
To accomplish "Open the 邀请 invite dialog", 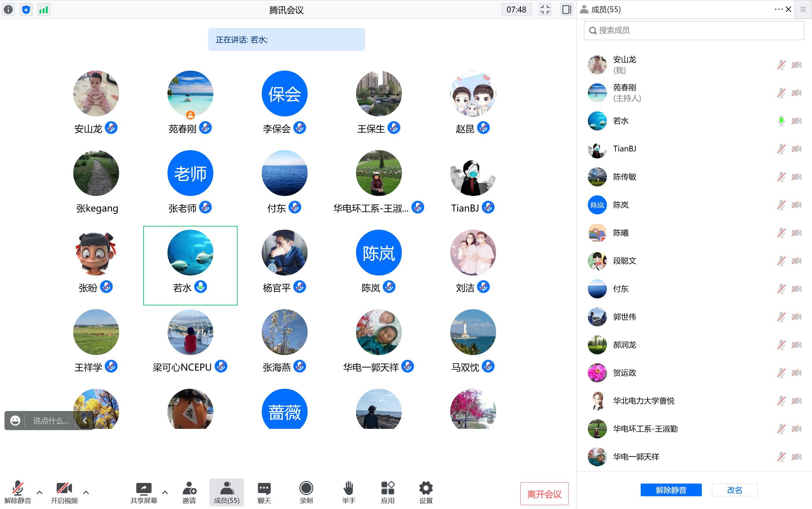I will tap(189, 492).
